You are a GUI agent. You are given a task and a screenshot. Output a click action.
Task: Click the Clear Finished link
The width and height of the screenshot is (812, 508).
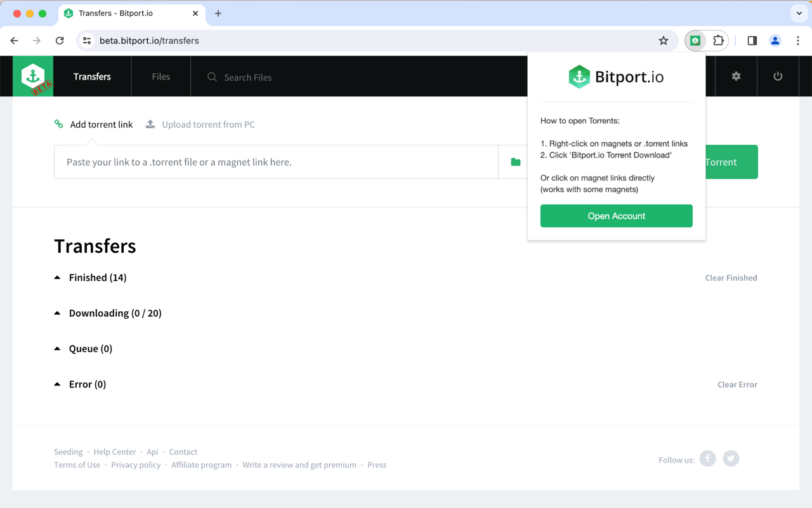731,277
